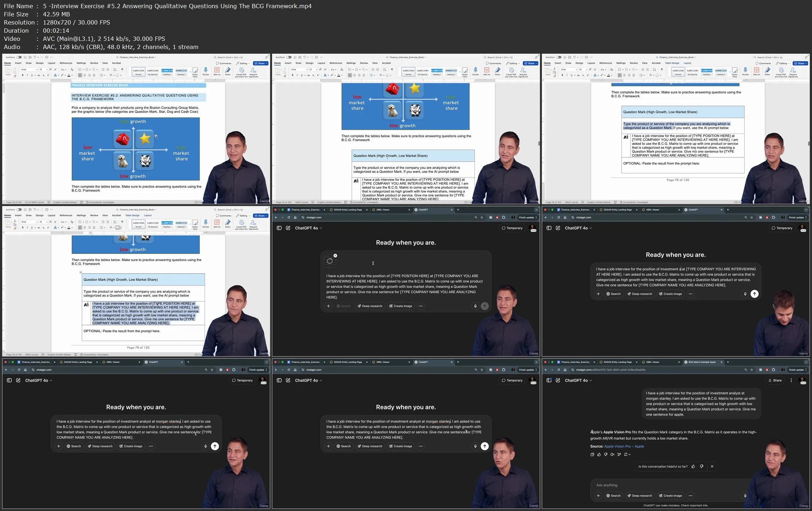Click Create PDF and share link in title Word frame
This screenshot has width=812, height=511.
(x=241, y=72)
